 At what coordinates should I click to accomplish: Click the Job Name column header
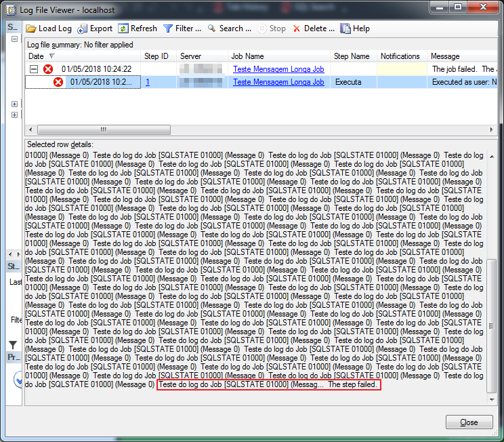[279, 56]
